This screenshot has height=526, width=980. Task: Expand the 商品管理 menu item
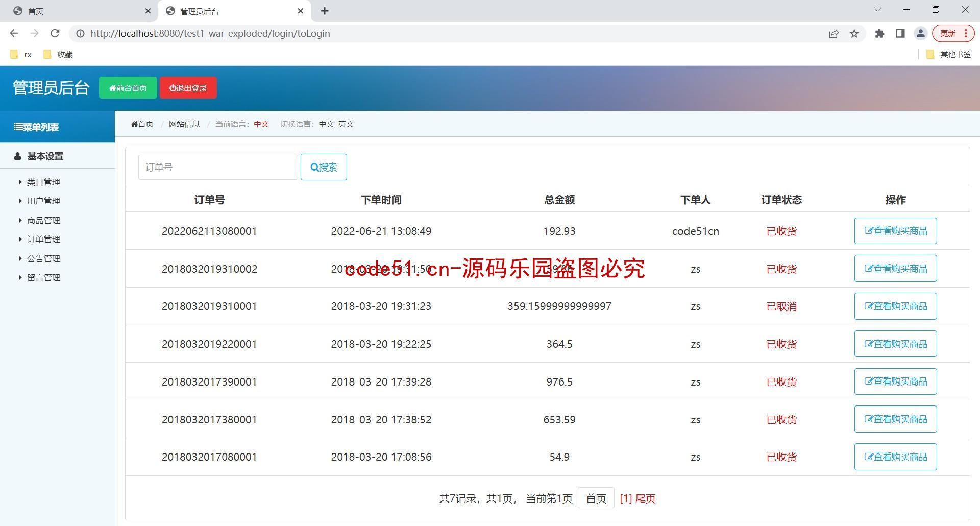pos(43,221)
